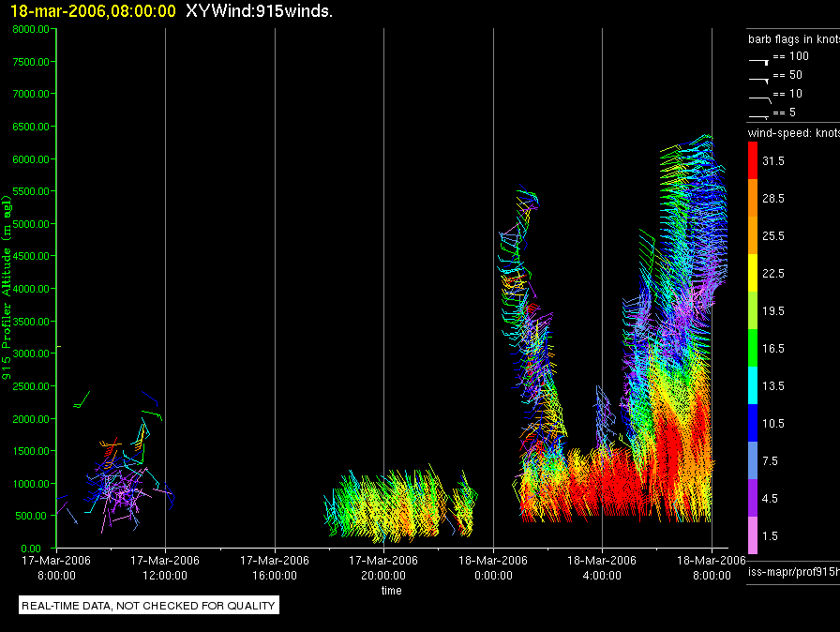Click the iss-mapr/prof915h source label

pos(792,571)
